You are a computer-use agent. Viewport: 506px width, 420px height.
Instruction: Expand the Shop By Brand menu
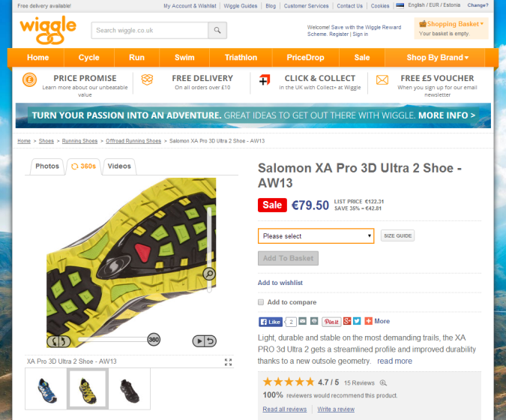[437, 58]
